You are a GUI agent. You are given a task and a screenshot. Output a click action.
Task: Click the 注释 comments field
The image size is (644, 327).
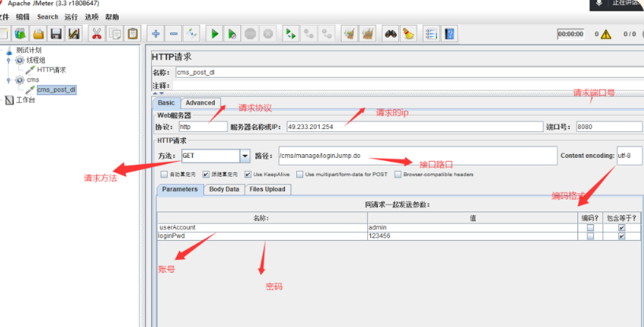tap(408, 85)
